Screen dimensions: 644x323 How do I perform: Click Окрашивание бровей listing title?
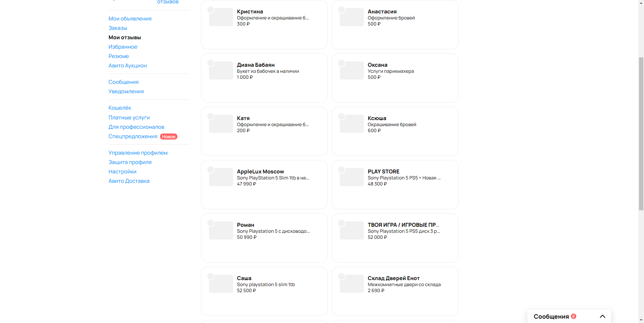point(392,124)
